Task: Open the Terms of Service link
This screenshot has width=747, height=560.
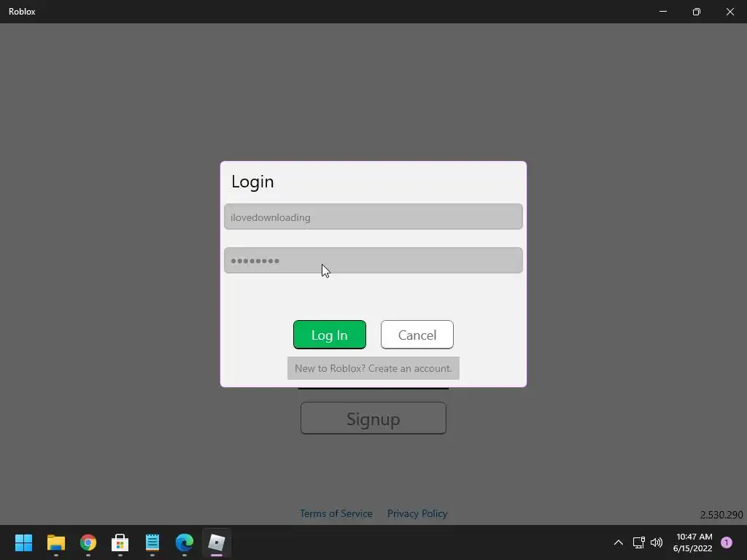Action: coord(336,513)
